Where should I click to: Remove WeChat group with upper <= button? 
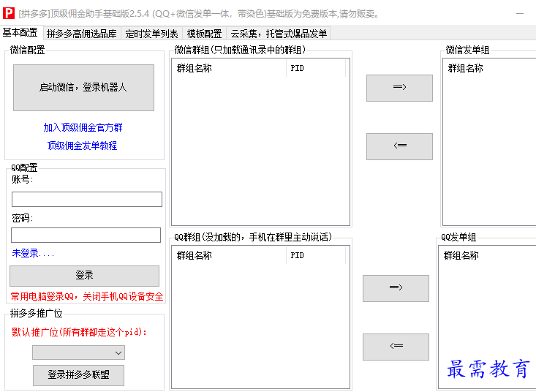coord(399,146)
